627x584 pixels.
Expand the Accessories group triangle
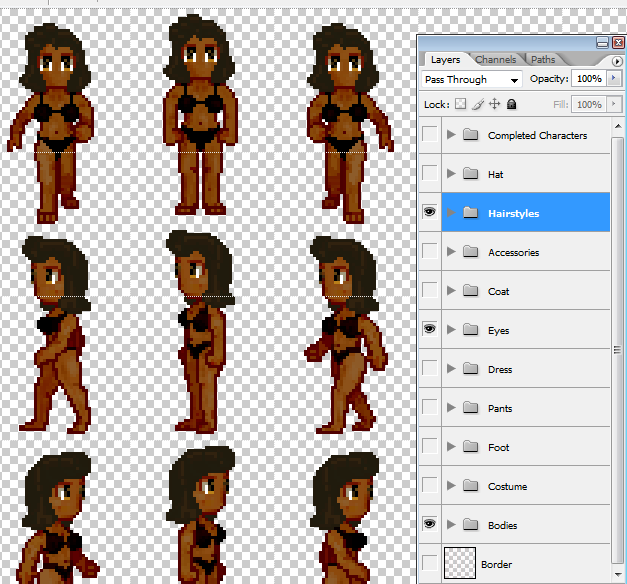pos(451,251)
